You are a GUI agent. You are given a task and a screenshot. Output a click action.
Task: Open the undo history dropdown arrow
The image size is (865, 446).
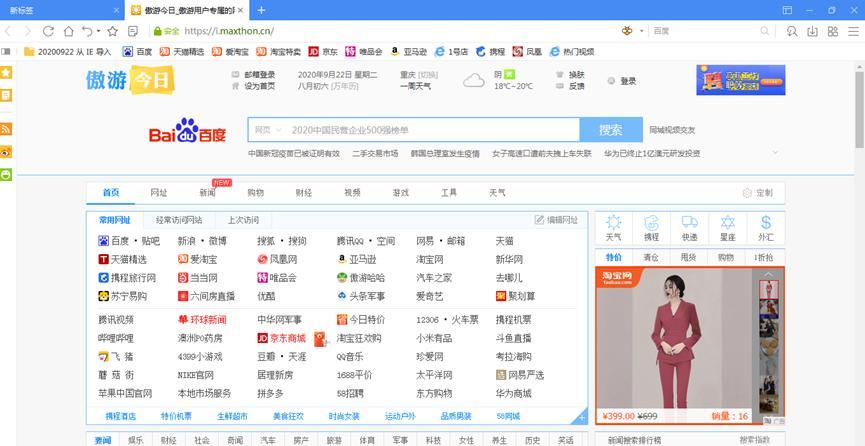pos(98,31)
